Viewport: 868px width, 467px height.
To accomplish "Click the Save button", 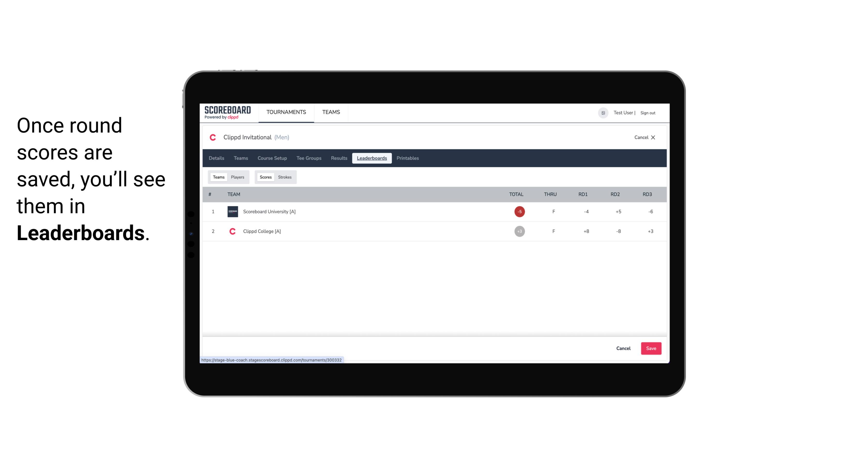I will [650, 348].
